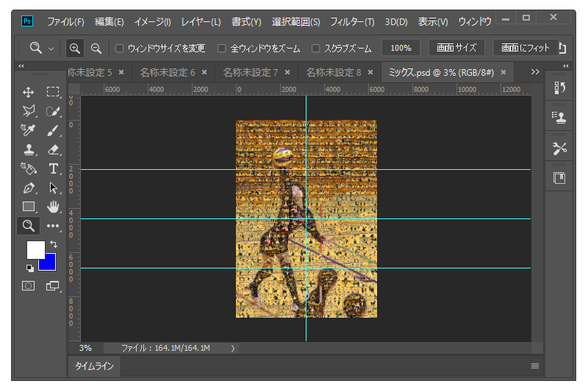Select the Zoom tool in toolbox
The image size is (588, 392).
coord(29,226)
